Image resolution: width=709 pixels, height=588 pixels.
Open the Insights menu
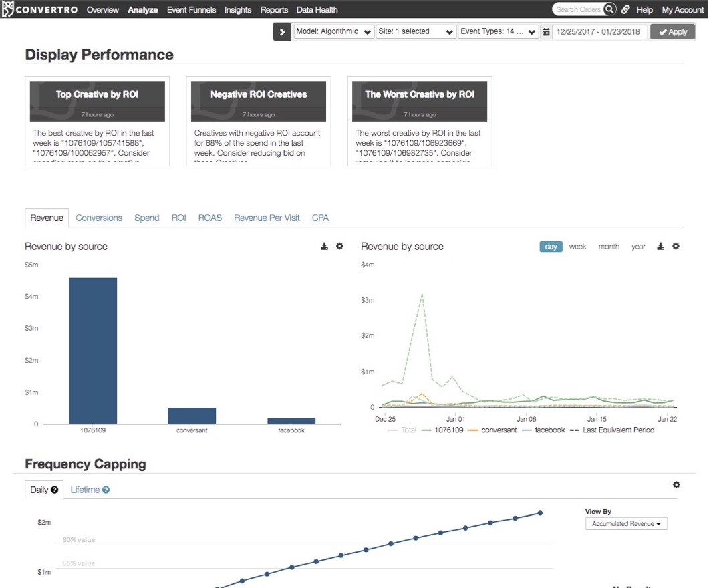click(x=238, y=9)
